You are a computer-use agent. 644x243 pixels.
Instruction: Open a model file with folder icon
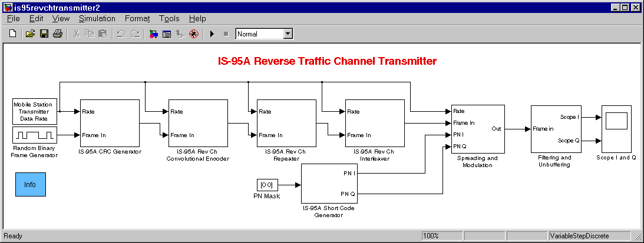[30, 34]
